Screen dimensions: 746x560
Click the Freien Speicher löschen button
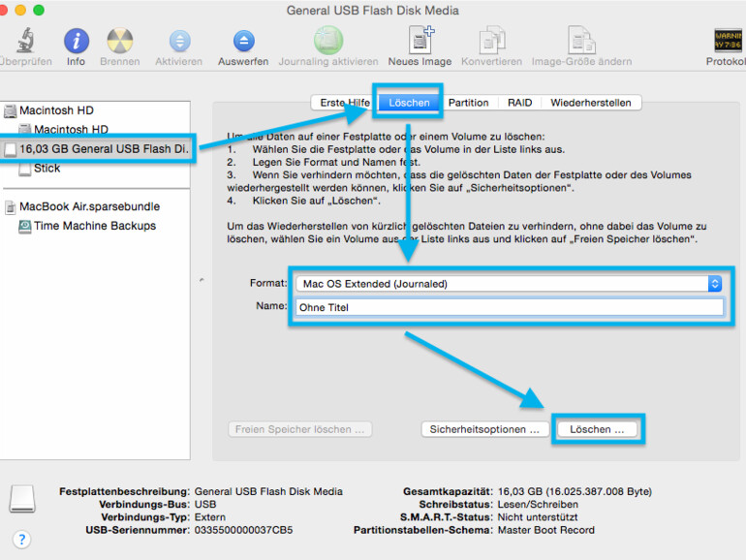point(299,429)
